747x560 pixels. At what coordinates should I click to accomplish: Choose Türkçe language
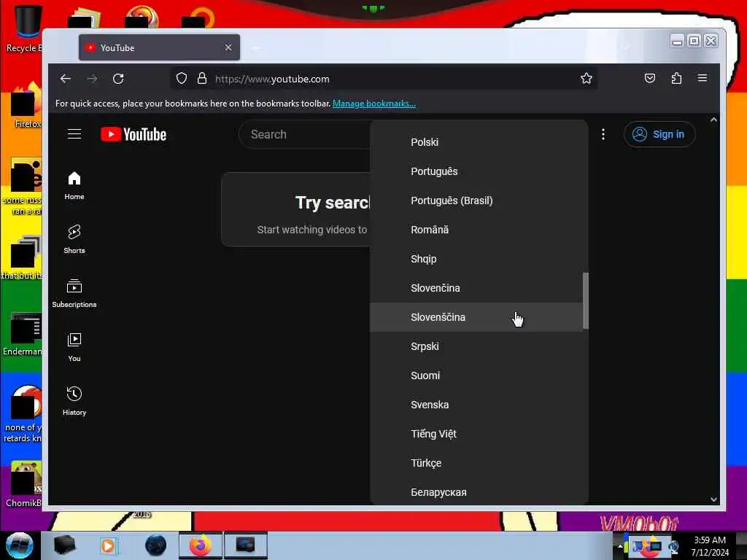tap(476, 463)
